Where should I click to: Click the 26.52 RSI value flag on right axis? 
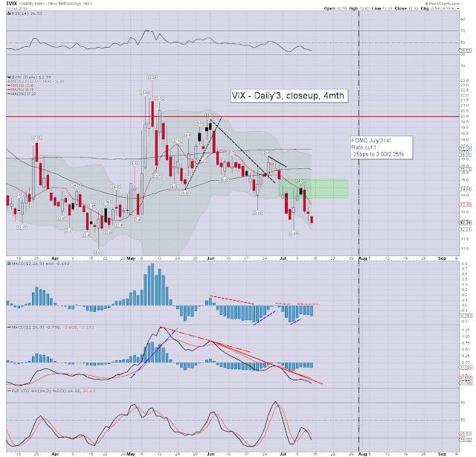pyautogui.click(x=466, y=51)
